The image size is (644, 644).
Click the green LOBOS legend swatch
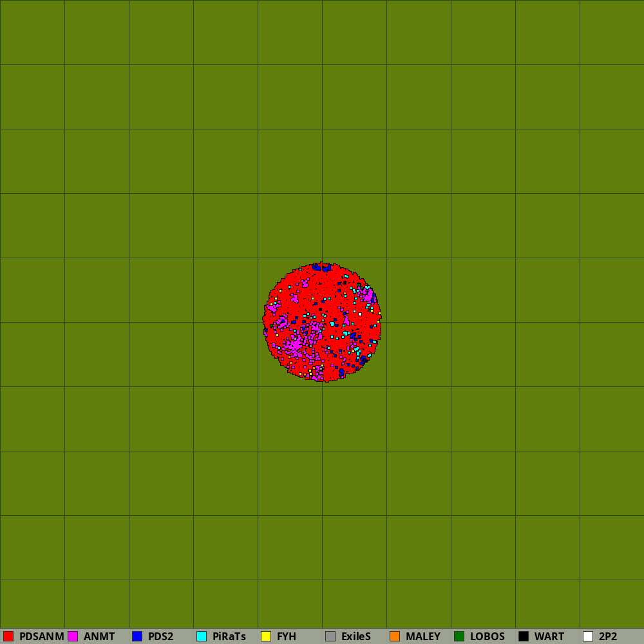click(x=459, y=636)
